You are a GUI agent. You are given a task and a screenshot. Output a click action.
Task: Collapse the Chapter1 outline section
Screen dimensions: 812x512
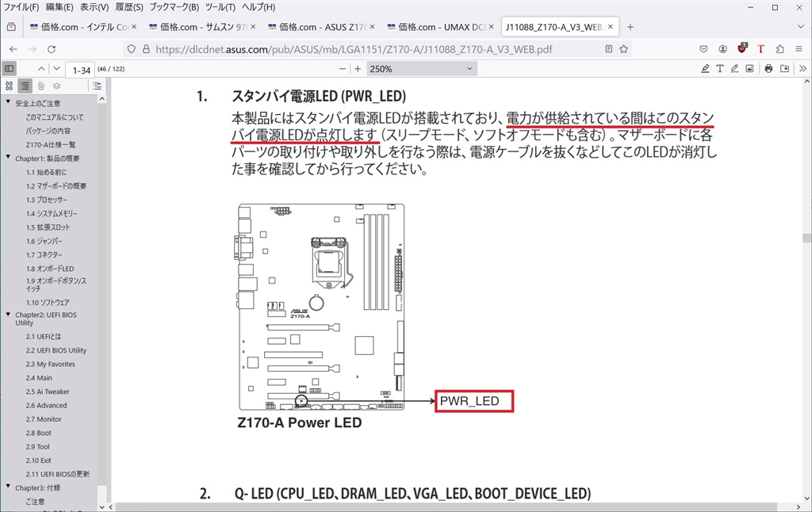[x=8, y=158]
